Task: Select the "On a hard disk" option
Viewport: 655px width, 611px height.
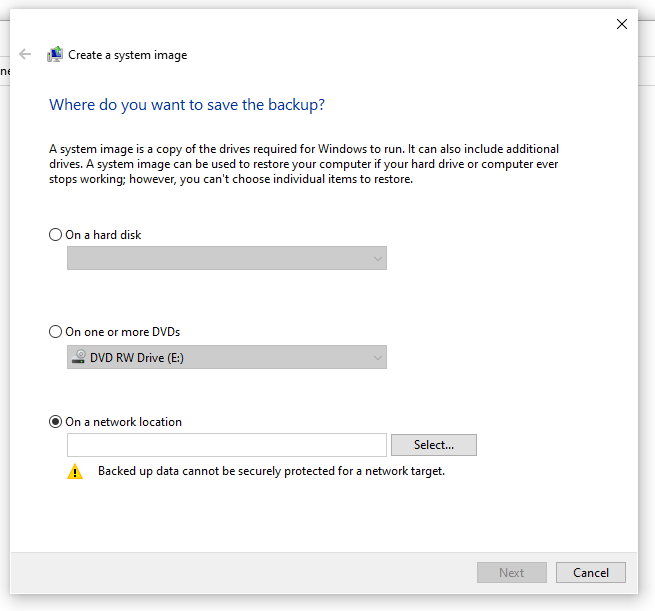Action: [56, 235]
